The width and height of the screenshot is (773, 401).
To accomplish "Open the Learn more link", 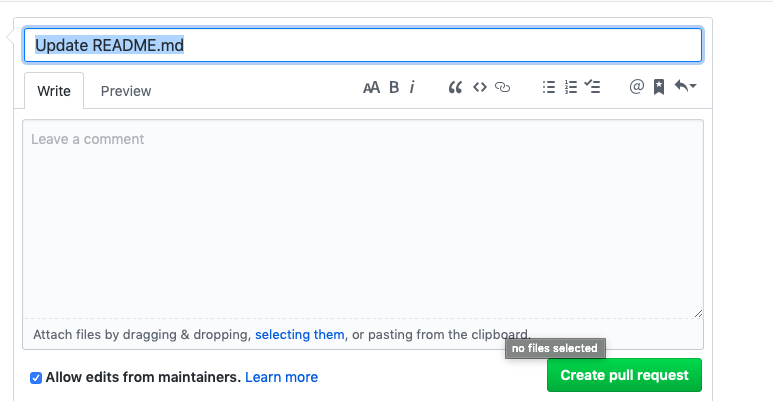I will pos(281,377).
